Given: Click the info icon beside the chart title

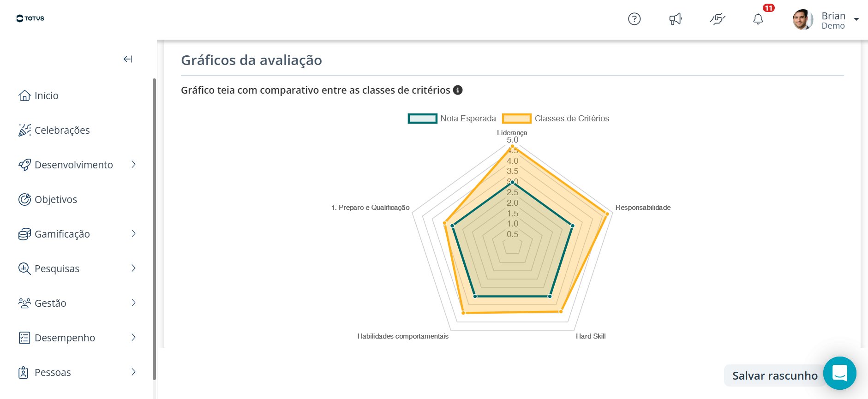Looking at the screenshot, I should point(458,90).
